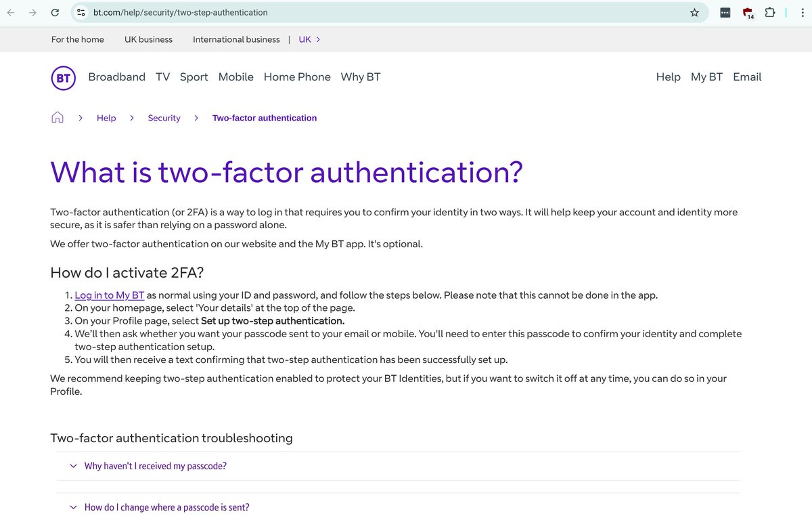Image resolution: width=812 pixels, height=516 pixels.
Task: Open the Email link
Action: tap(747, 77)
